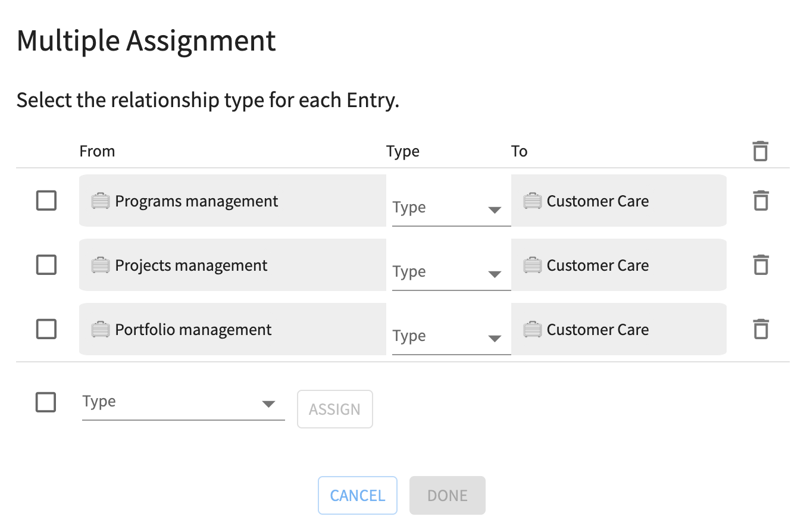Screen dimensions: 807x532
Task: Open Type dropdown for Portfolio management
Action: tap(451, 337)
